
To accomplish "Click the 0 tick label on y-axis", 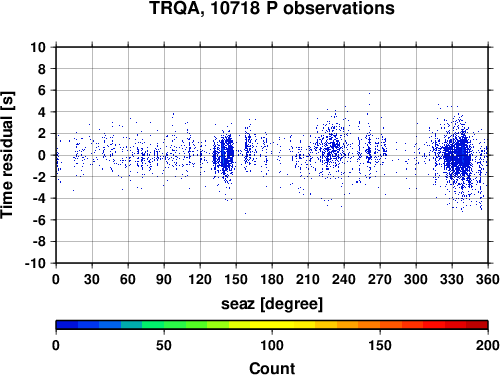I will point(42,155).
